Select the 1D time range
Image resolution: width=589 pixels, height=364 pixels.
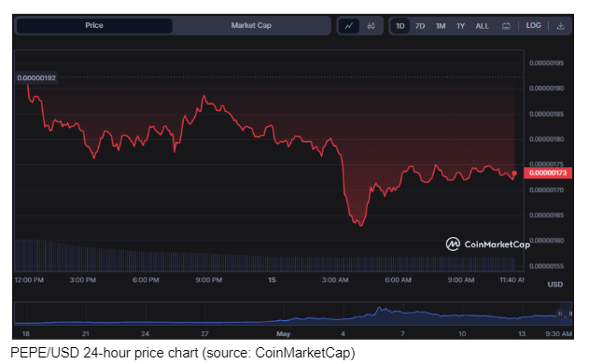pos(400,26)
